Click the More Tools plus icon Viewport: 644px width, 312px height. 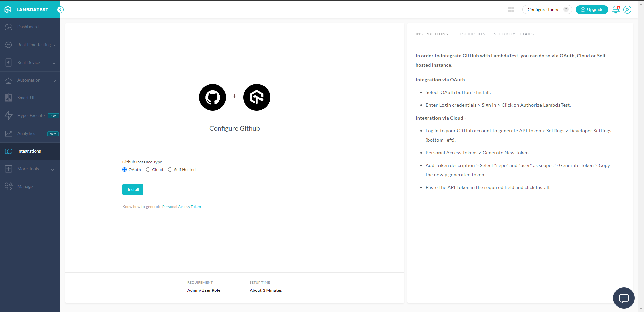click(x=9, y=169)
